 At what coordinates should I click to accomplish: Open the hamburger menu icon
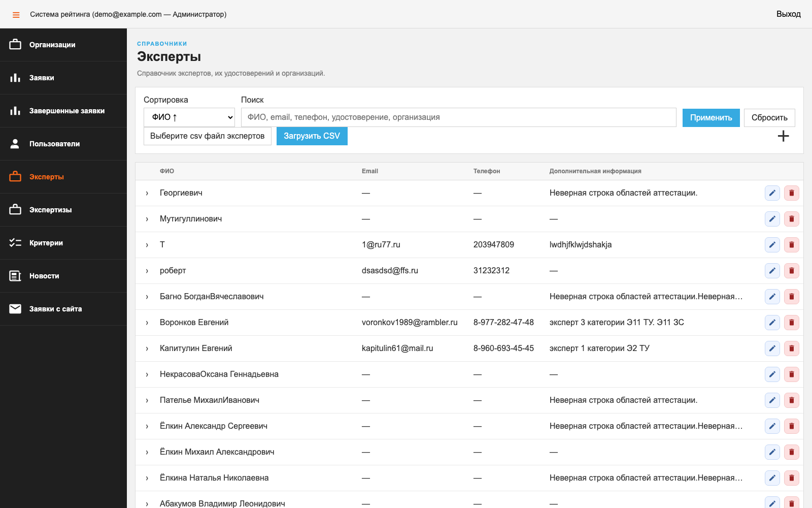(x=16, y=15)
